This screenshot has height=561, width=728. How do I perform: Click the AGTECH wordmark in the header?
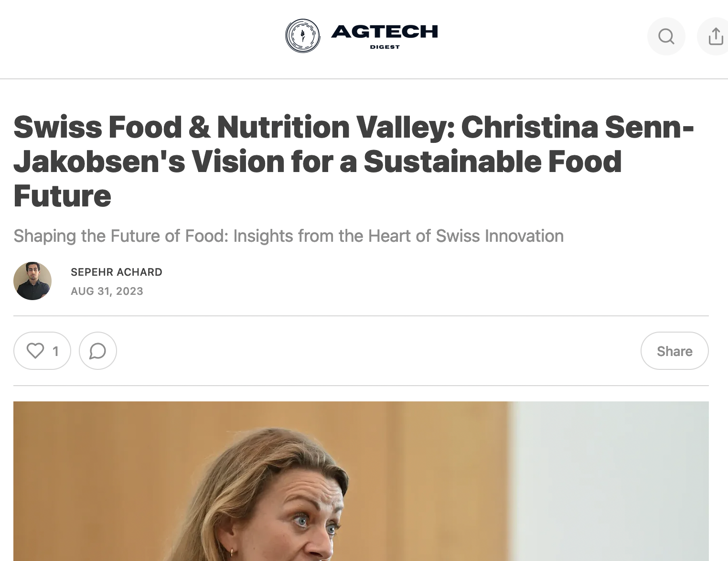click(x=385, y=32)
